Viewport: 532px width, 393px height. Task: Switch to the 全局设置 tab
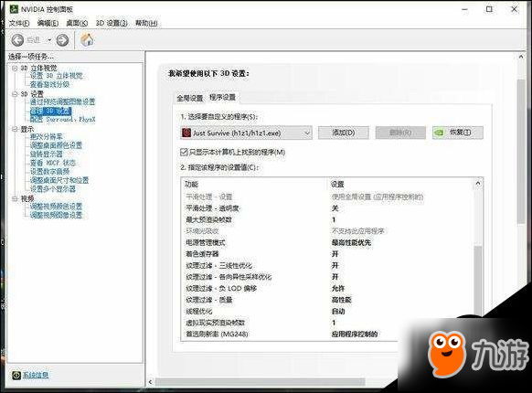[x=190, y=99]
